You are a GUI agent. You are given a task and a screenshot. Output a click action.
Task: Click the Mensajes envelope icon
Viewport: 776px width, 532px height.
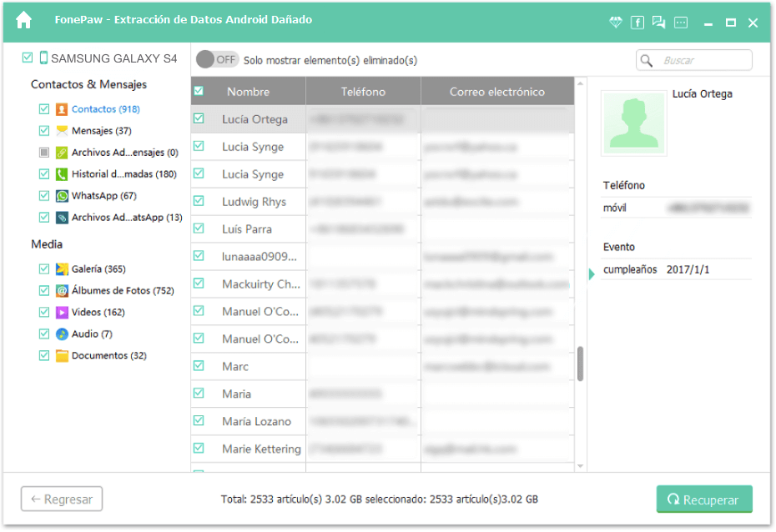(x=62, y=131)
